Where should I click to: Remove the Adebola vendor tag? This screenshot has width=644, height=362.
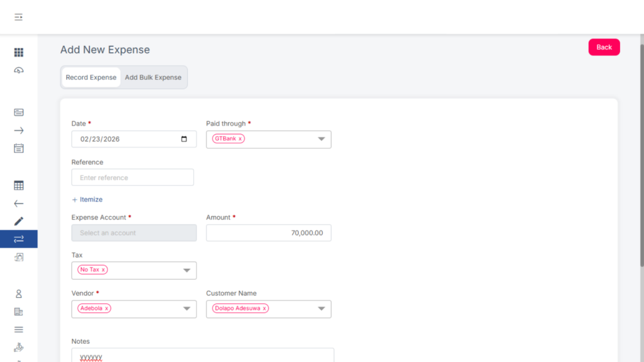(x=107, y=308)
